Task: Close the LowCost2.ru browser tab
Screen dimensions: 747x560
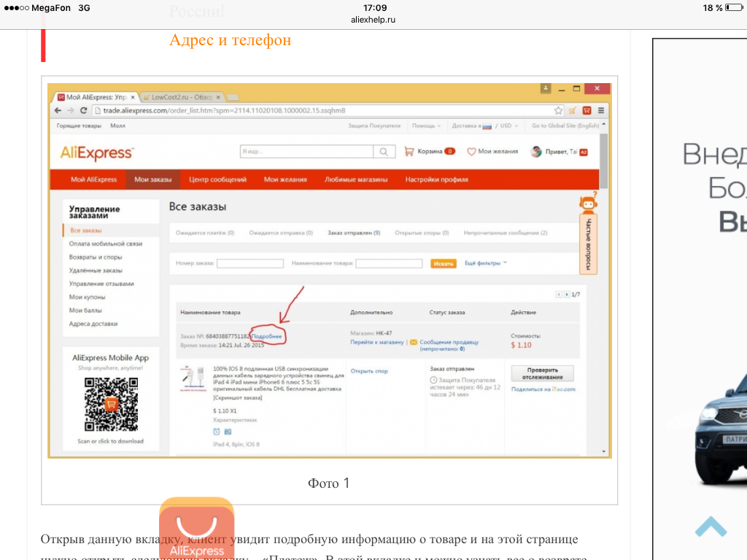Action: (x=218, y=97)
